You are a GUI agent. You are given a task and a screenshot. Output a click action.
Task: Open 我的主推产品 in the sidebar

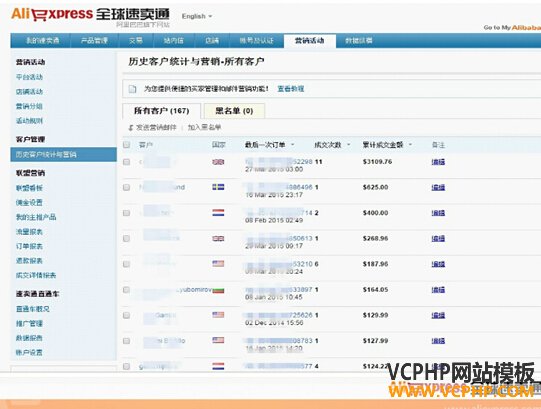point(36,217)
